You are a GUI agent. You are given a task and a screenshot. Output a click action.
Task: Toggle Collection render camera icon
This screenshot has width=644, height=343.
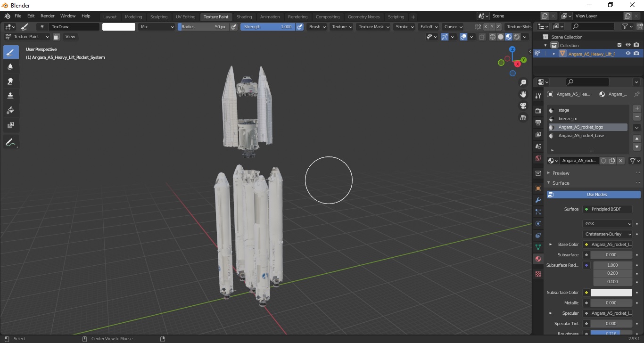636,45
